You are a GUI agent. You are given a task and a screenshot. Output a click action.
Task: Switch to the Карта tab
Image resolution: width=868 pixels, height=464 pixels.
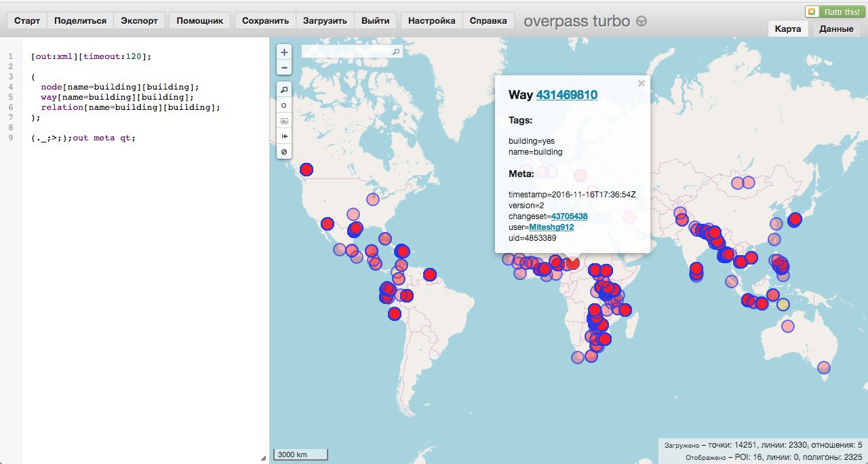788,29
